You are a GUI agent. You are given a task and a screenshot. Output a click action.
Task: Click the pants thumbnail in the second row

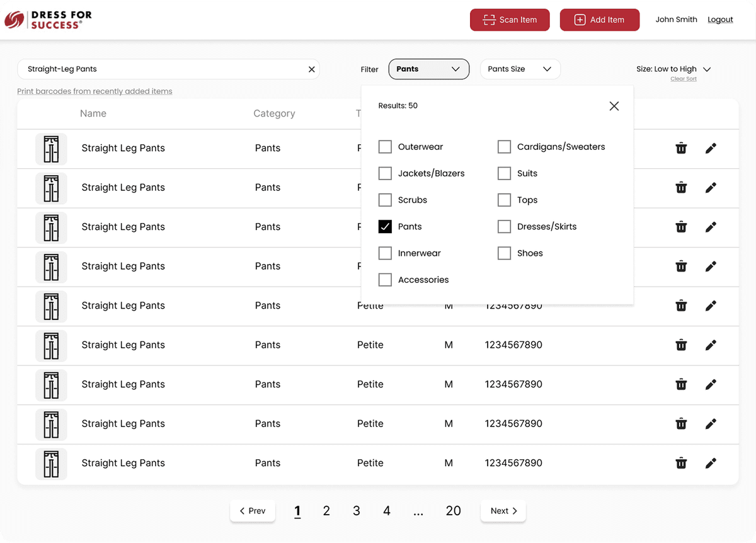pyautogui.click(x=51, y=188)
